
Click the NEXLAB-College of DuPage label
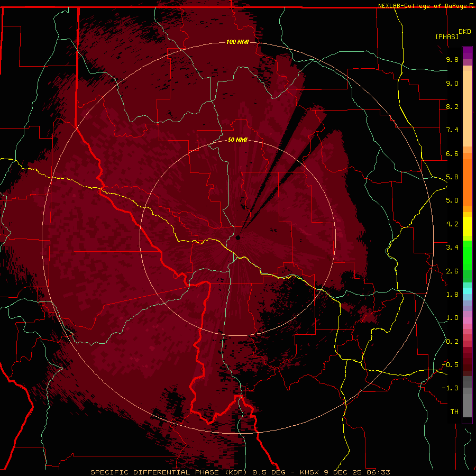423,6
